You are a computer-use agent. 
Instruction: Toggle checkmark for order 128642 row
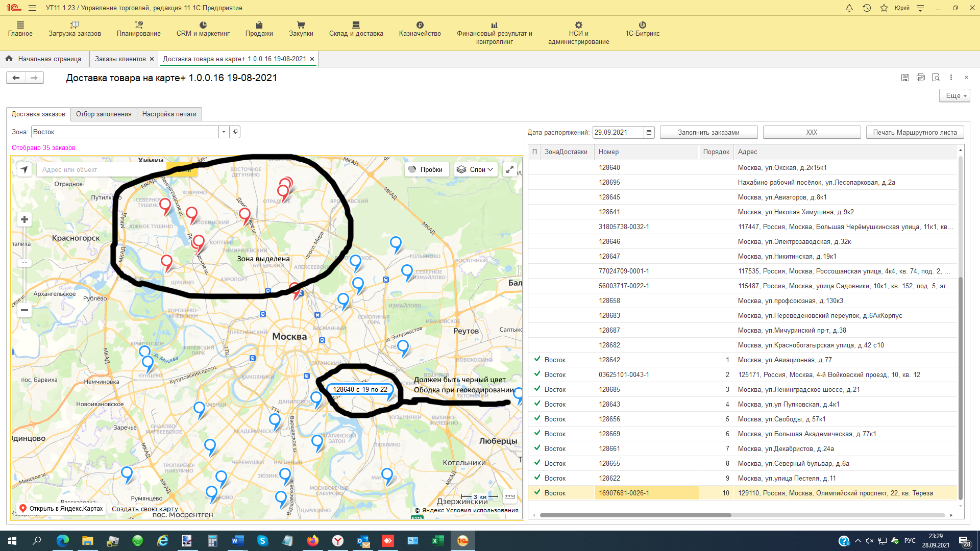point(537,360)
